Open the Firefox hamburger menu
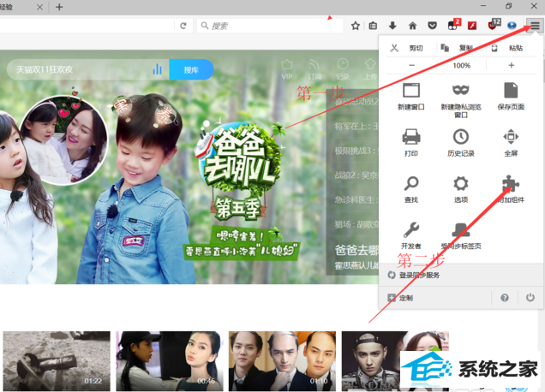Viewport: 545px width, 392px height. click(535, 26)
